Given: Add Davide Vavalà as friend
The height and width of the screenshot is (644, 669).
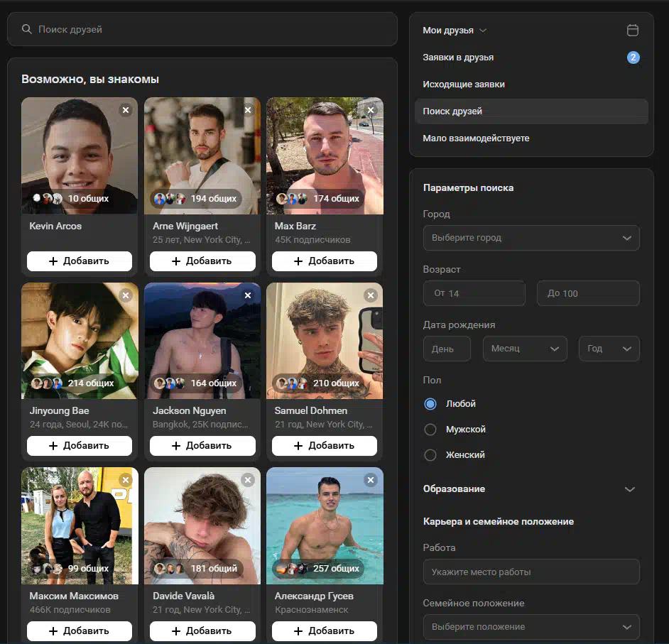Looking at the screenshot, I should pos(202,631).
